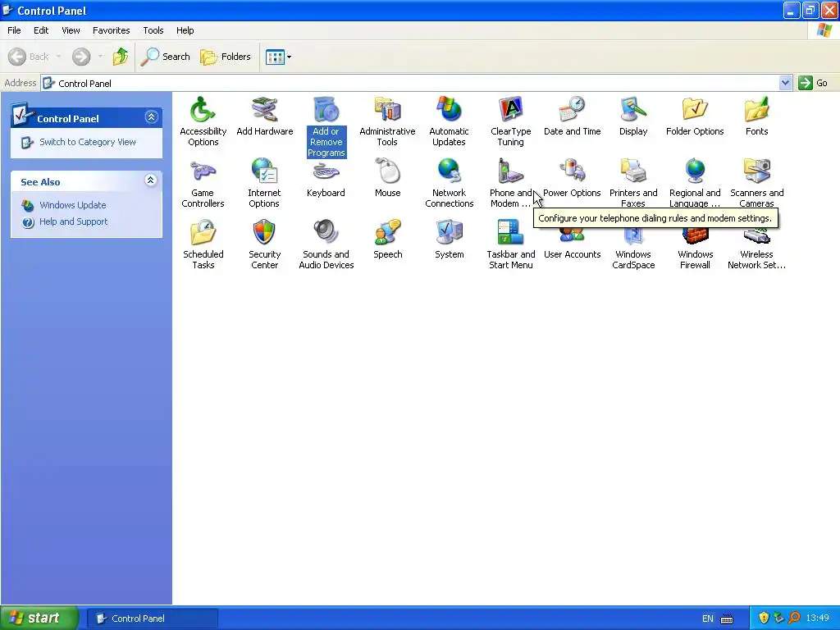The height and width of the screenshot is (630, 840).
Task: Collapse the See Also section
Action: tap(151, 180)
